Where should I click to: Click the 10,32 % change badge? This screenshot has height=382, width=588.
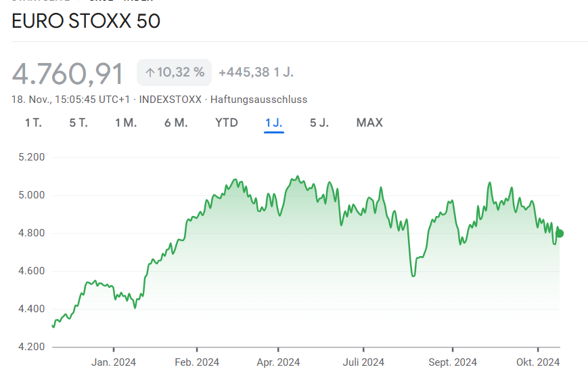(x=175, y=72)
